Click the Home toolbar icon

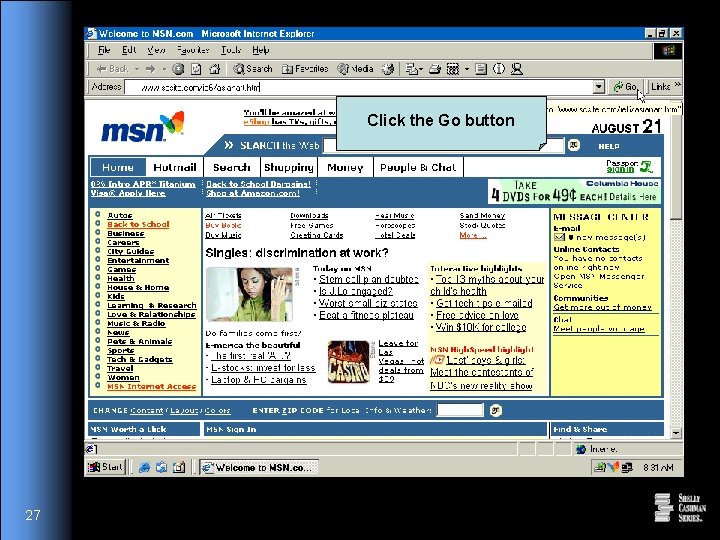click(x=214, y=69)
